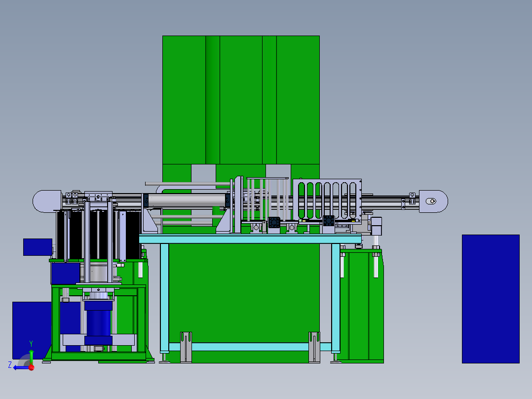Select the tall standalone blue box at right

(x=491, y=299)
